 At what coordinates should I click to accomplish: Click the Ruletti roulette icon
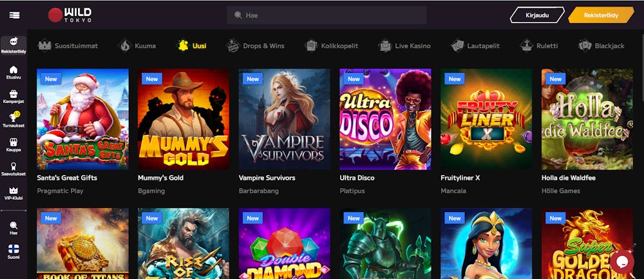(x=527, y=46)
